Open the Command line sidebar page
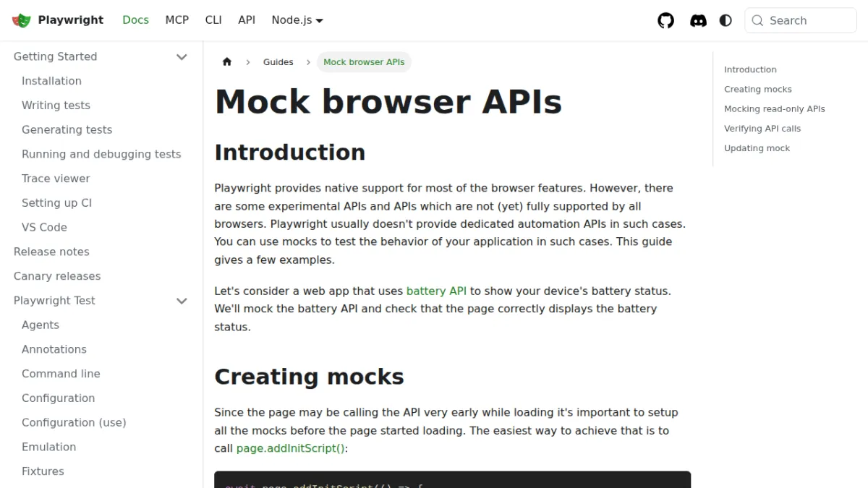Screen dimensions: 868x488 coord(61,374)
